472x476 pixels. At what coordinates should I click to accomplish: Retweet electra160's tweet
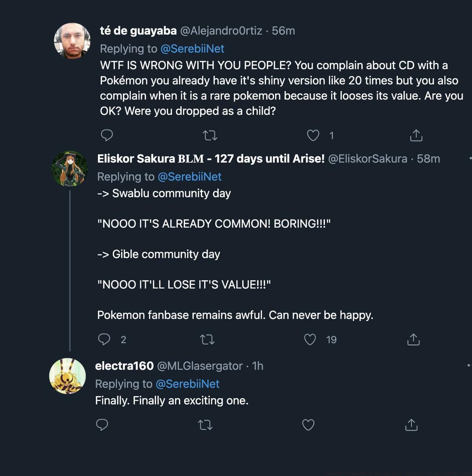coord(205,425)
